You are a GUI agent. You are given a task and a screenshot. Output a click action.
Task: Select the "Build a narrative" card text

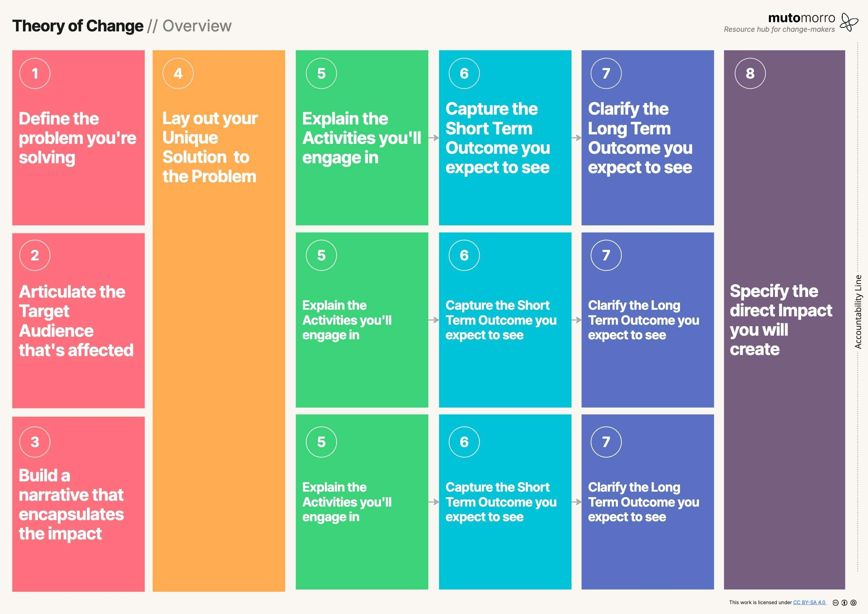click(x=71, y=504)
